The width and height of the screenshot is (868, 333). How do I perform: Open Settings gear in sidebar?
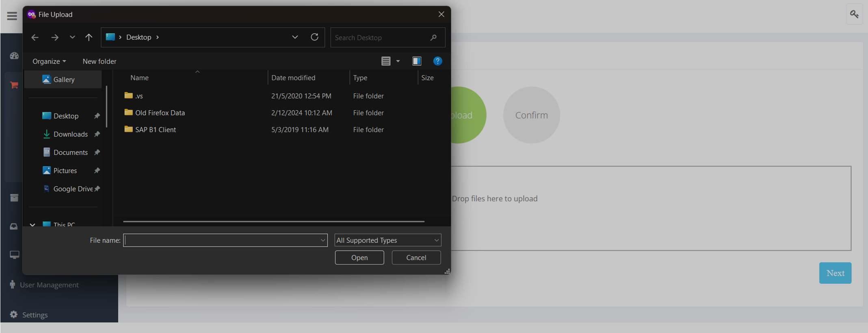(x=14, y=315)
